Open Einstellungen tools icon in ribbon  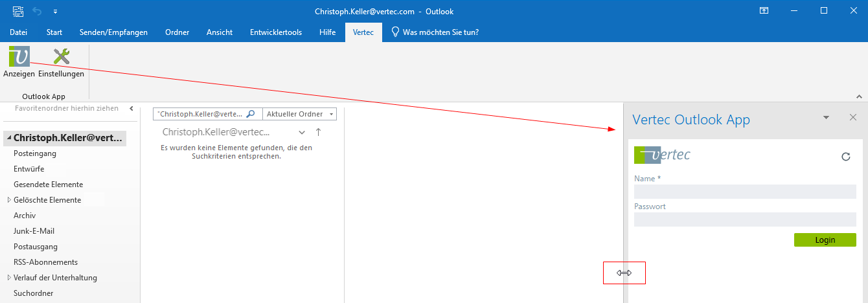pos(61,58)
